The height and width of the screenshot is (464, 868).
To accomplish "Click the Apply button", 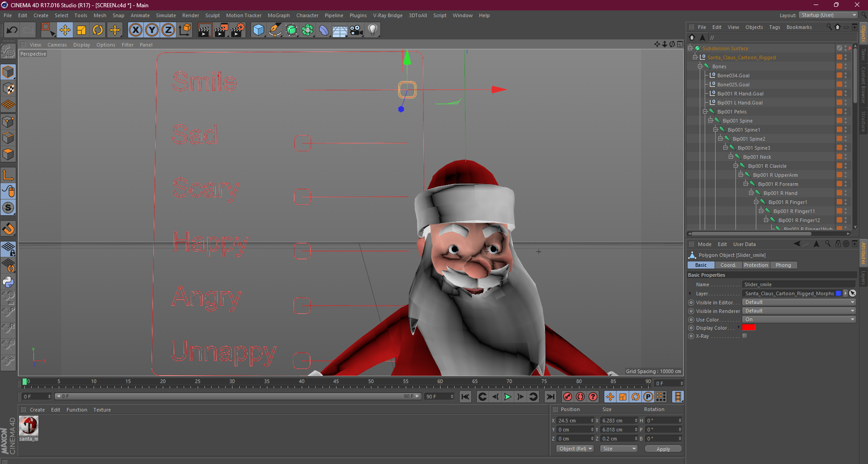I will tap(663, 449).
